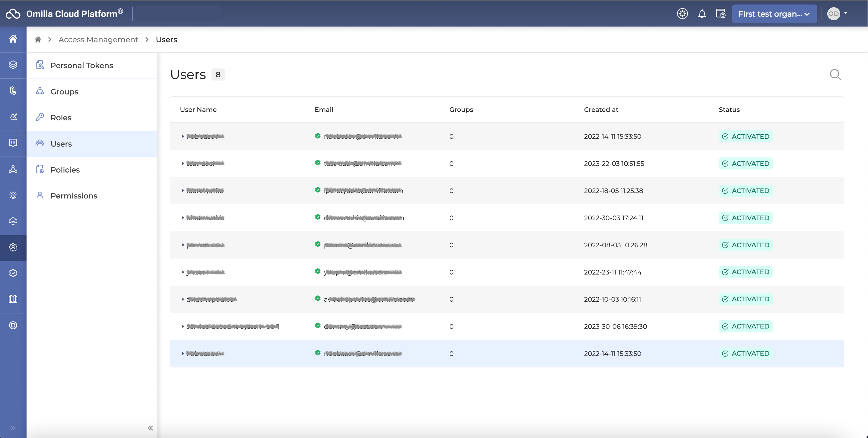
Task: Click Roles key icon in side menu
Action: tap(40, 117)
